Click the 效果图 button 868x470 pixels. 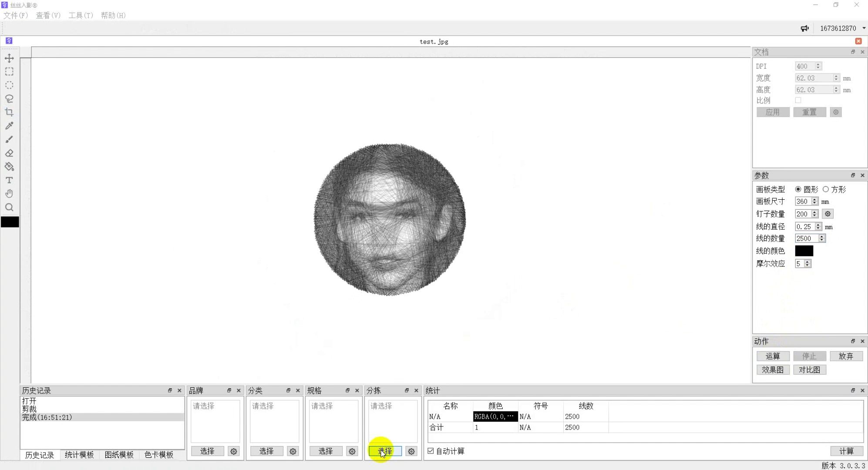tap(773, 369)
